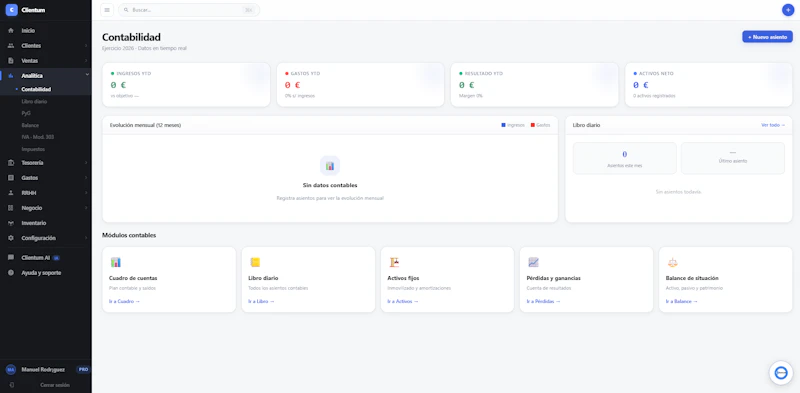Click the Cuadro de cuentas chart icon
The height and width of the screenshot is (393, 800).
point(116,262)
